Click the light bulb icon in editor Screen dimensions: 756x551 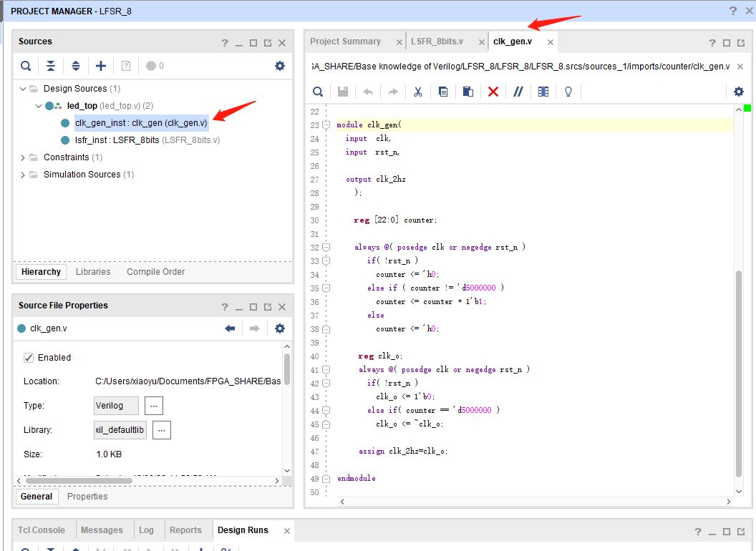coord(568,92)
